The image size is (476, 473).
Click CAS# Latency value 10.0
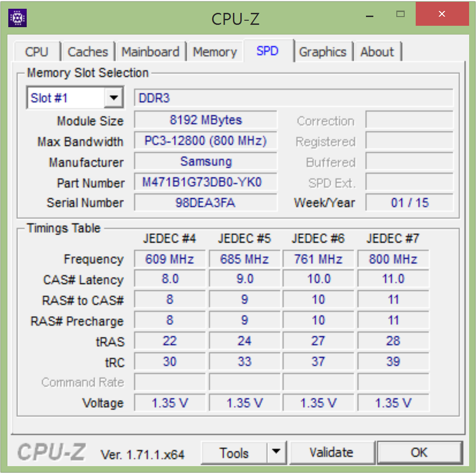(319, 279)
